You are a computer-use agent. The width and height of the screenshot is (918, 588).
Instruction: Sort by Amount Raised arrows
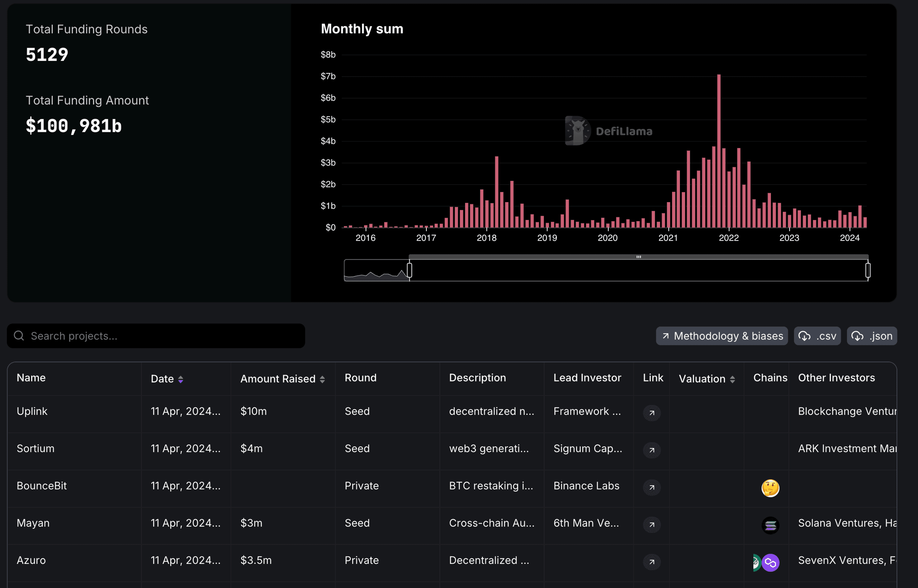coord(322,379)
